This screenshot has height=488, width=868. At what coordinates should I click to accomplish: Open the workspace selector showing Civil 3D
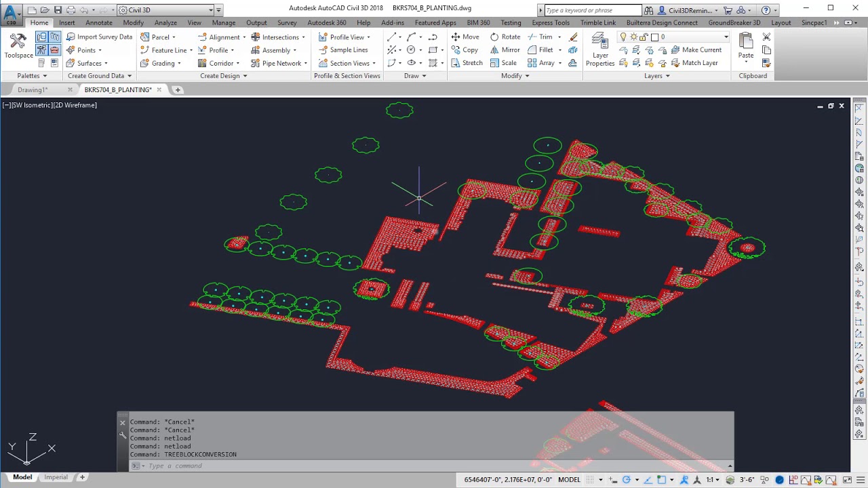tap(166, 10)
